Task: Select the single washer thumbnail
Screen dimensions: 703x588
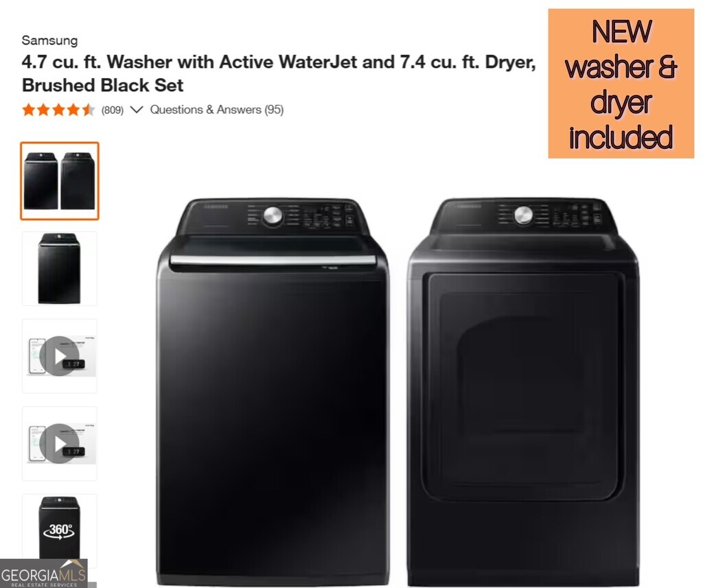Action: coord(60,268)
